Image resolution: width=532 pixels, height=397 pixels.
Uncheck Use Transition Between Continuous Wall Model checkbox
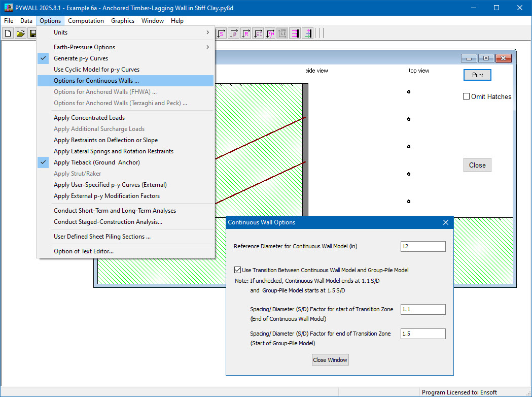238,270
